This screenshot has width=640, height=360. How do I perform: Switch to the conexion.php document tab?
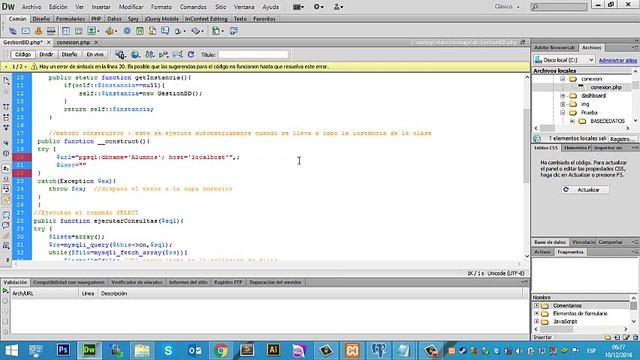point(73,42)
